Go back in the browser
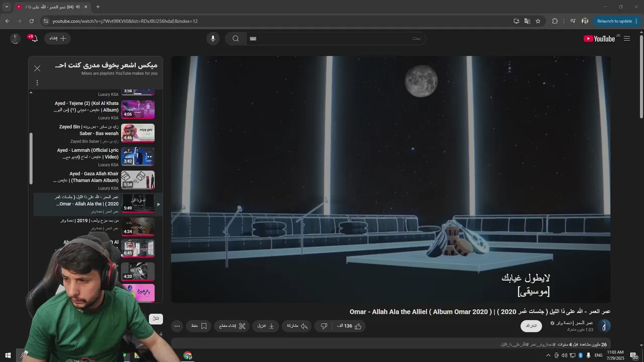Viewport: 644px width, 362px height. pos(7,21)
